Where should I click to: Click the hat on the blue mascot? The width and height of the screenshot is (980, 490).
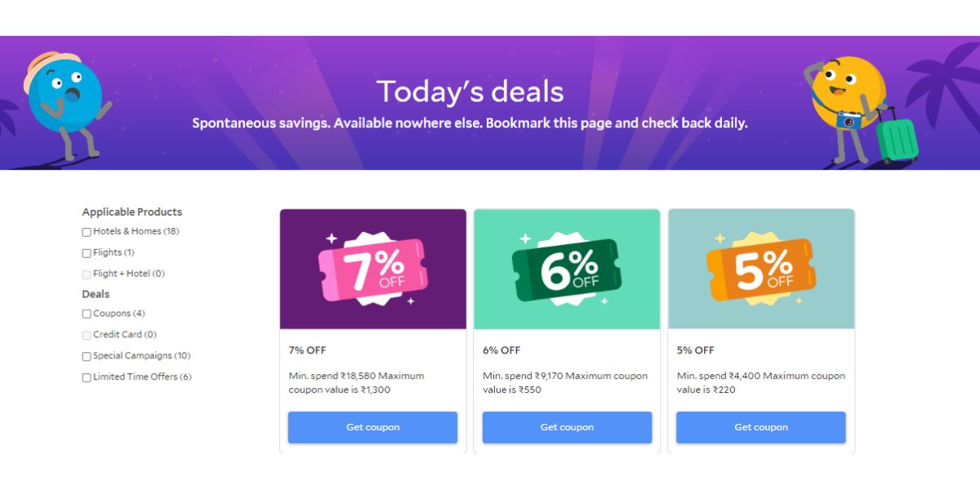point(51,64)
